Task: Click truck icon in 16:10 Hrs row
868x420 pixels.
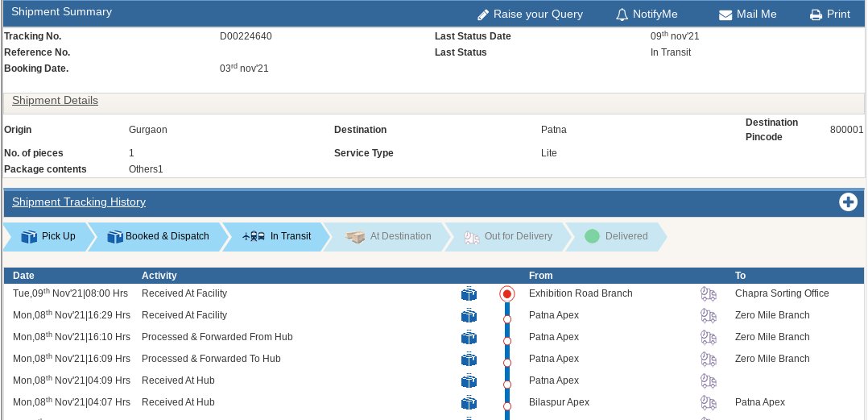Action: pos(708,338)
